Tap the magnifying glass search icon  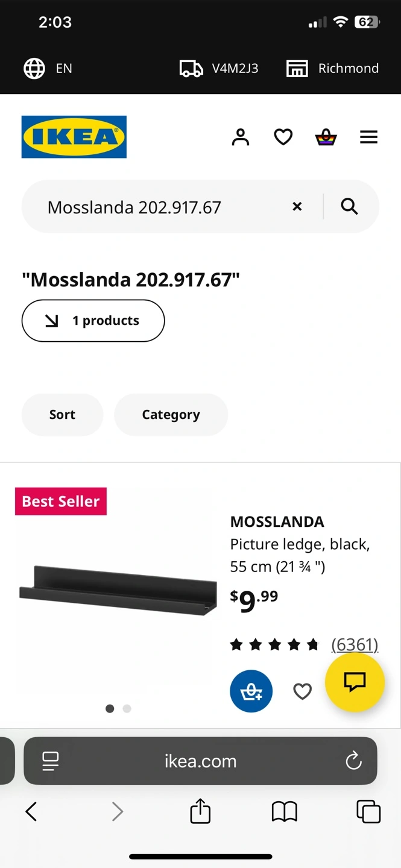coord(350,207)
